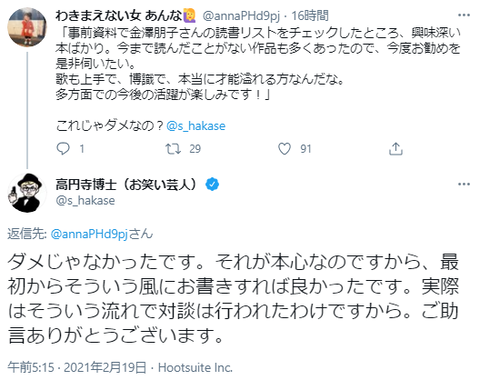Click the reply icon on the first tweet

tap(63, 149)
